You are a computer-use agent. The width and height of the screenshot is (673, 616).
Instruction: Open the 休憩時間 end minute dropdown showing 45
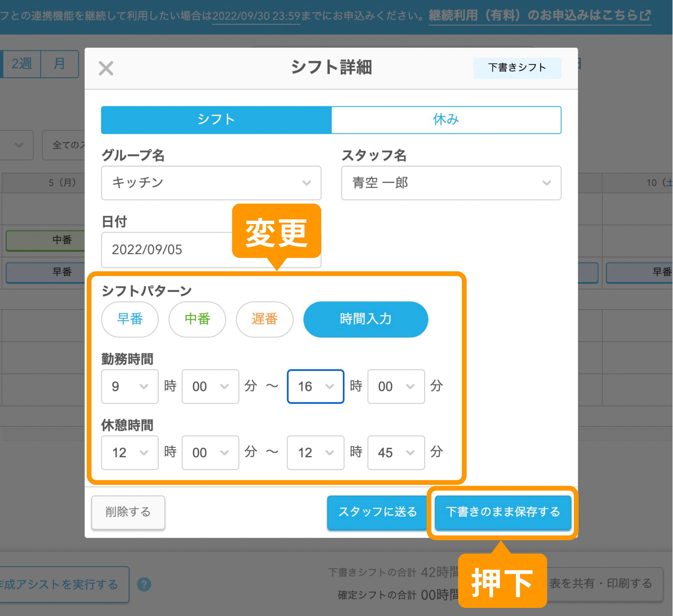pos(396,452)
